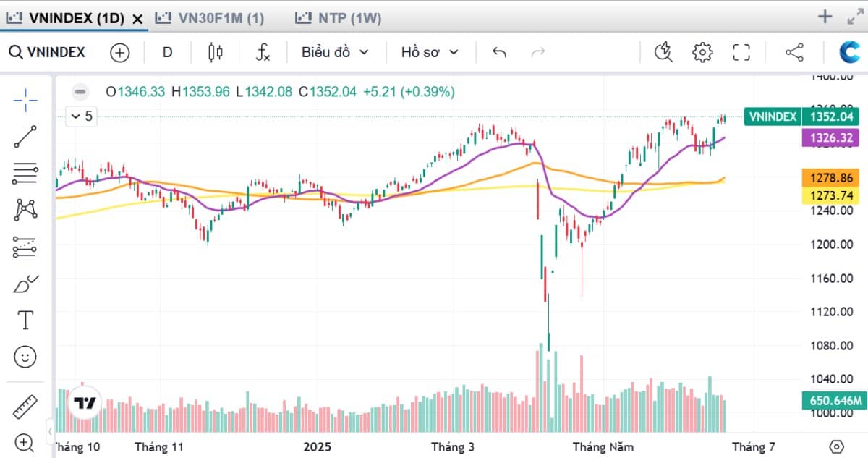Open the indicators fx menu
The height and width of the screenshot is (458, 868).
[x=263, y=52]
